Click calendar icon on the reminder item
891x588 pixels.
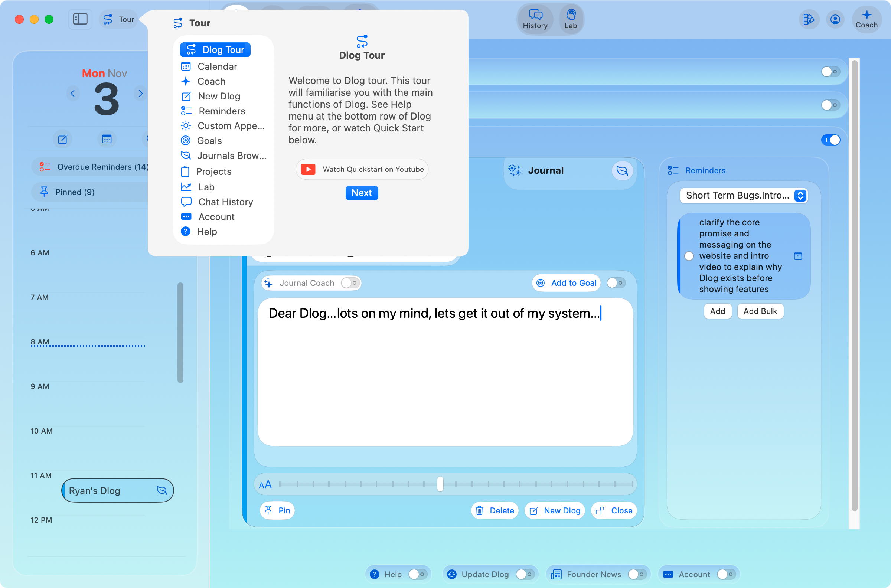798,256
